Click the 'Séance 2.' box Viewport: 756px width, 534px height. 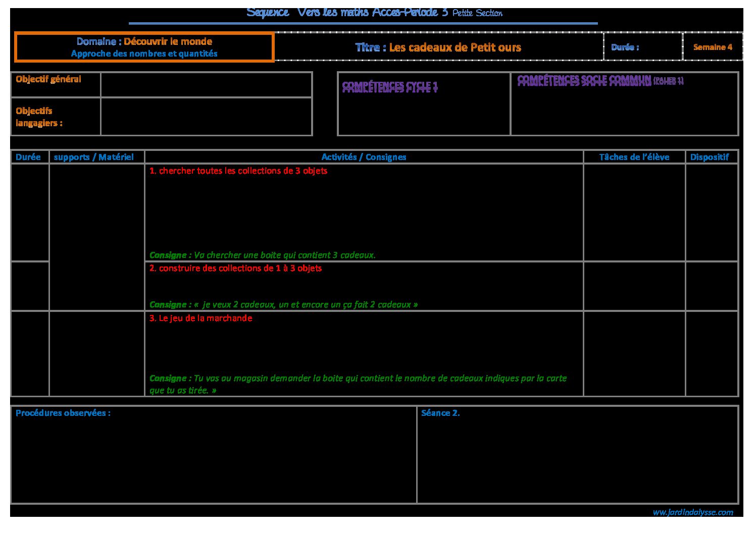(578, 454)
